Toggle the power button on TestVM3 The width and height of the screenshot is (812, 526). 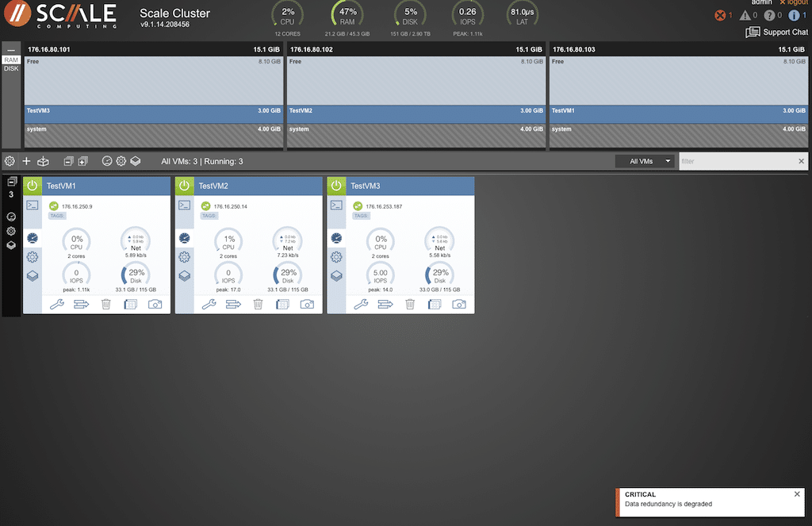[x=336, y=186]
